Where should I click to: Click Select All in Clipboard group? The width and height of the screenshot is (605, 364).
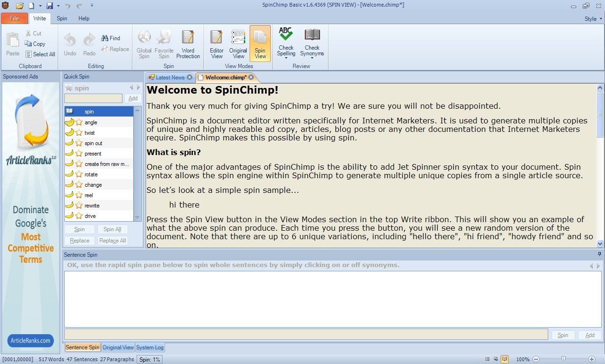tap(40, 54)
